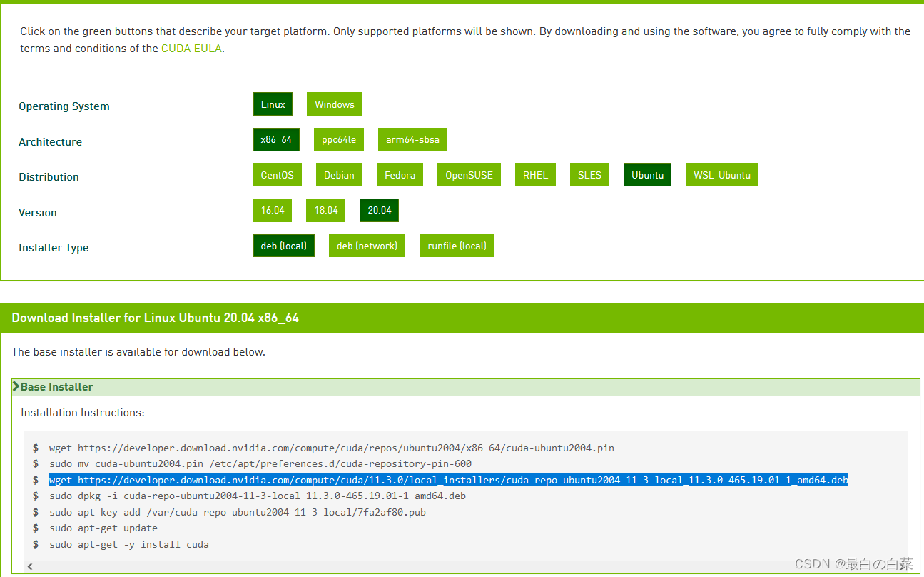Pick the Ubuntu distribution

647,175
